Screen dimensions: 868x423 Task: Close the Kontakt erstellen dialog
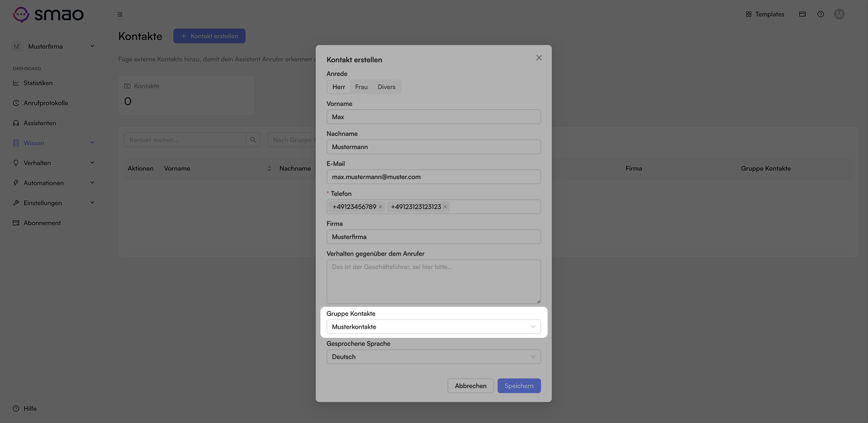pyautogui.click(x=539, y=58)
